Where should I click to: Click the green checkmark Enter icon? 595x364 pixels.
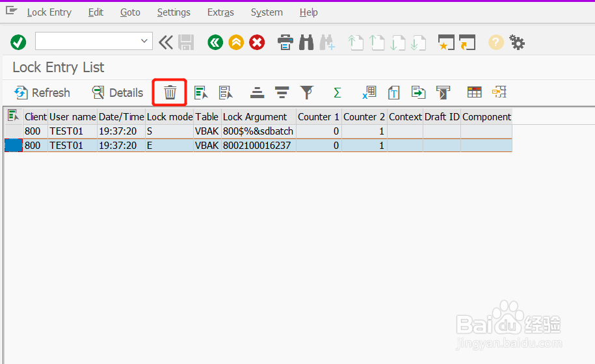click(x=18, y=42)
